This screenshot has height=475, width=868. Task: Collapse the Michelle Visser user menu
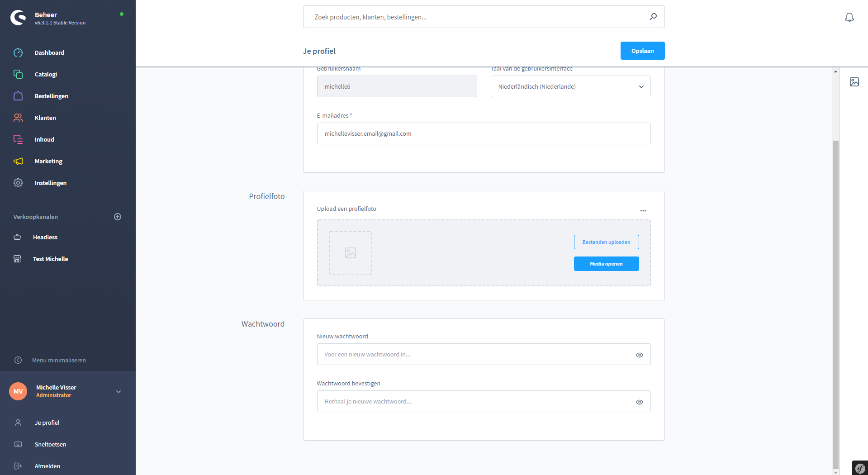119,392
